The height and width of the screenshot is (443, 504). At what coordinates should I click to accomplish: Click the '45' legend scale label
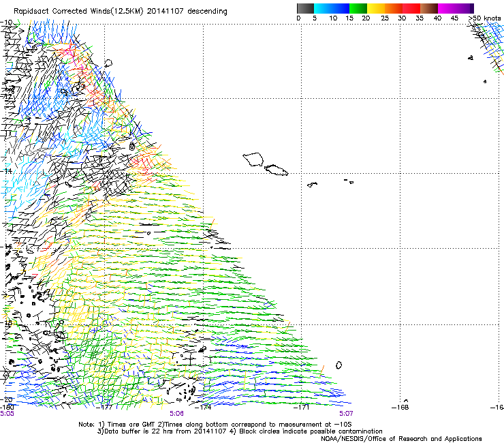pyautogui.click(x=454, y=18)
